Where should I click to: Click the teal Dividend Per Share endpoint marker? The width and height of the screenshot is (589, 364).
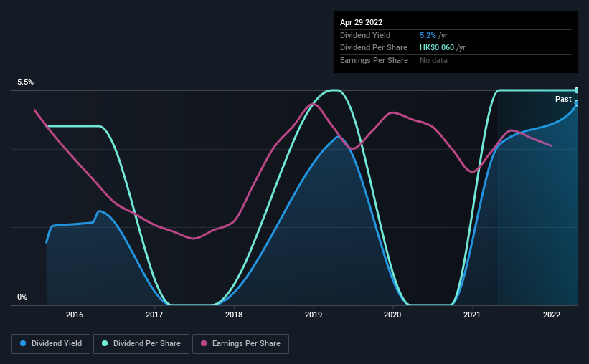(x=577, y=90)
